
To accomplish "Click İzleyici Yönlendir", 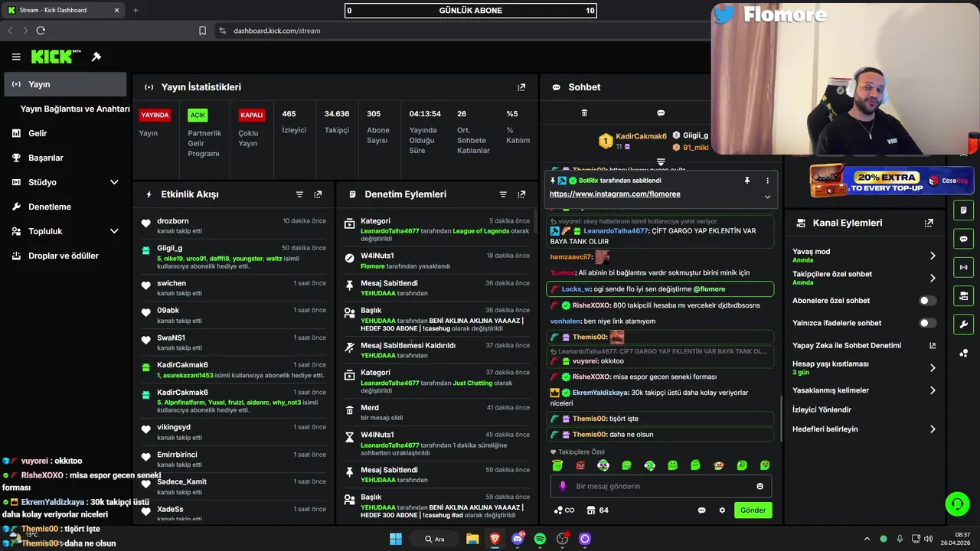I will point(822,409).
